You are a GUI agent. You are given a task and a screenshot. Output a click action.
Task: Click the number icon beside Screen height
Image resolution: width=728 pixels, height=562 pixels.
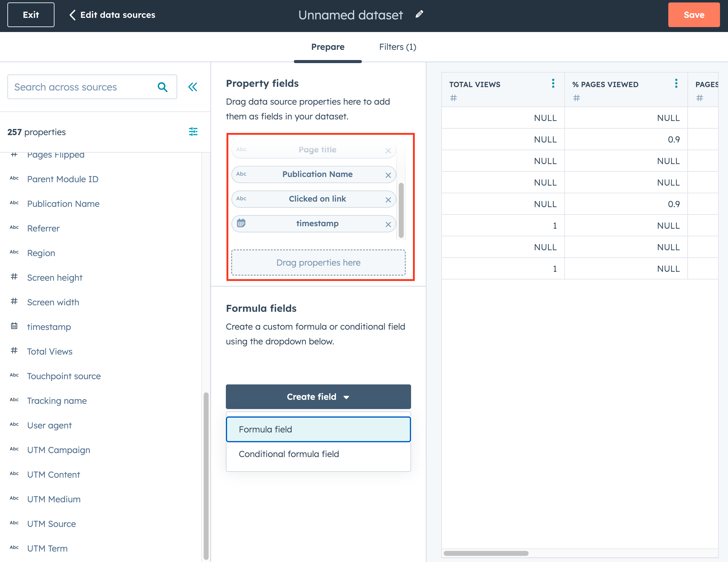coord(14,277)
